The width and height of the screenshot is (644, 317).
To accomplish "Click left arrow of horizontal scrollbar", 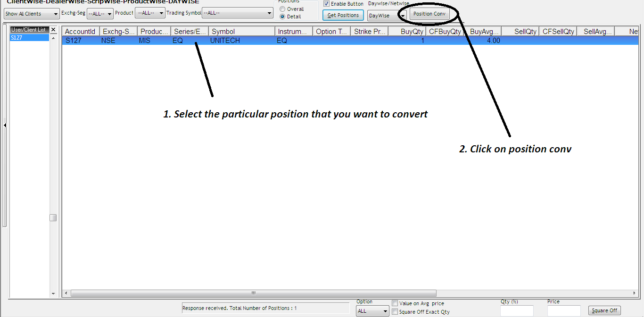I will pyautogui.click(x=66, y=293).
